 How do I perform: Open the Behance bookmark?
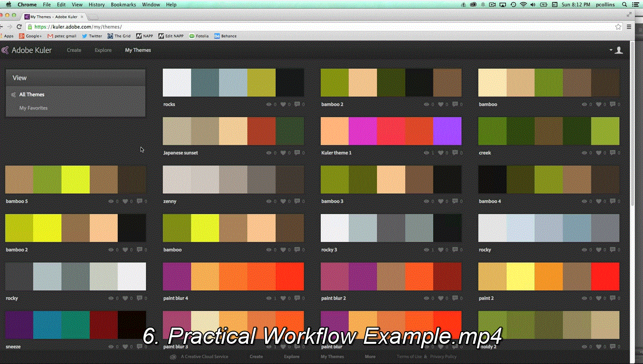(225, 36)
